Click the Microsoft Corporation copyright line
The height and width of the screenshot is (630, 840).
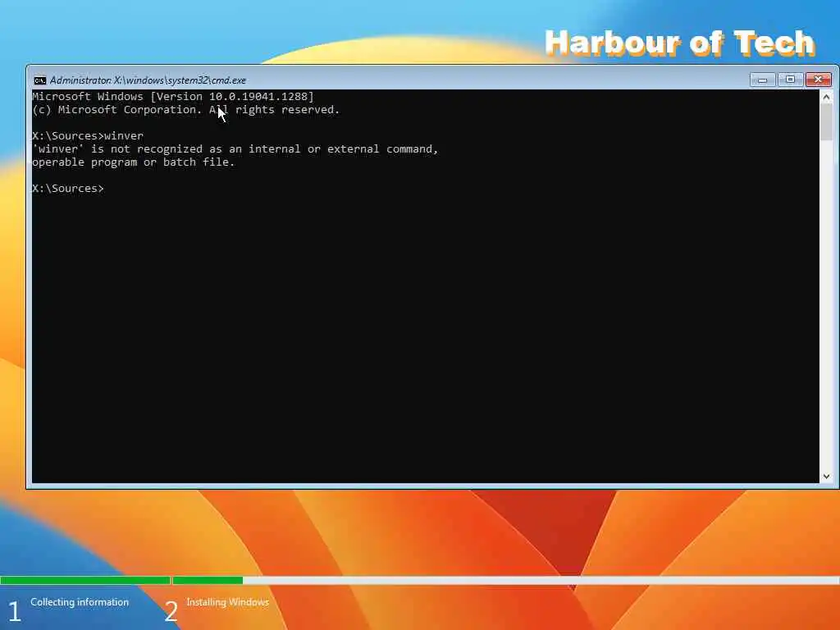tap(186, 110)
